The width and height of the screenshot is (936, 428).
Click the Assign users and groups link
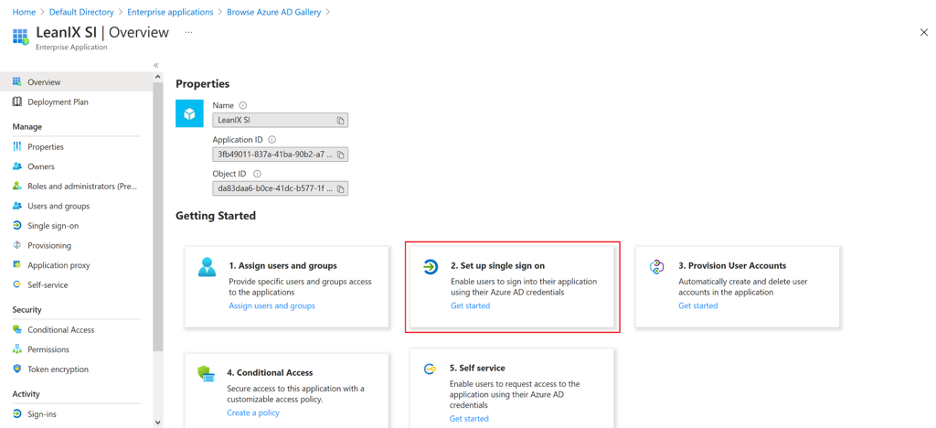pos(272,306)
